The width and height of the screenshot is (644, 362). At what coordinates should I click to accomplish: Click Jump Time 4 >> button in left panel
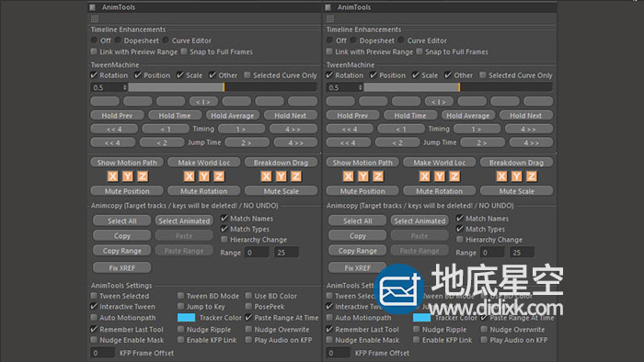295,142
